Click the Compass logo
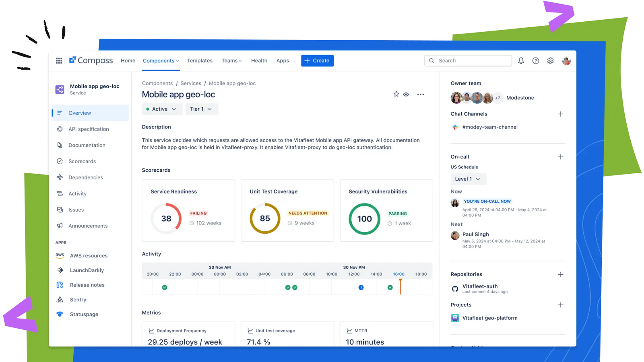 click(x=91, y=60)
